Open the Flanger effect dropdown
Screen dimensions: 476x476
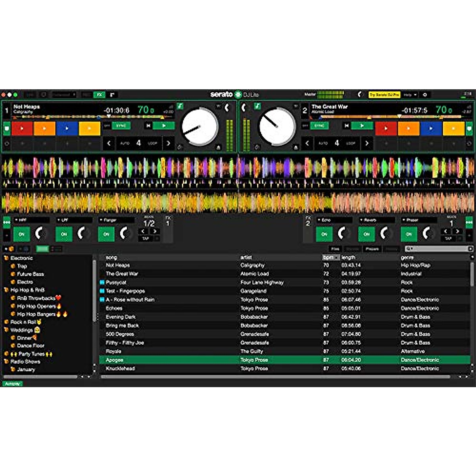pos(117,220)
